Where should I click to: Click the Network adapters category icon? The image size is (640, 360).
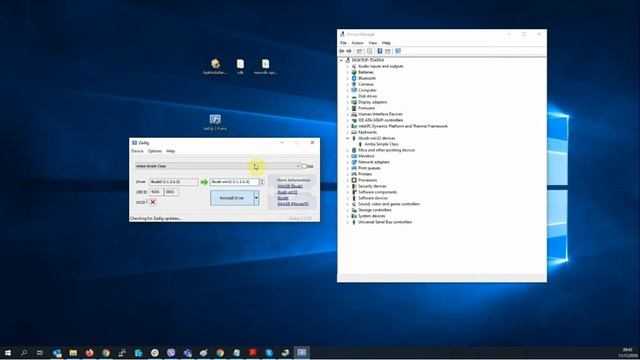(x=354, y=162)
